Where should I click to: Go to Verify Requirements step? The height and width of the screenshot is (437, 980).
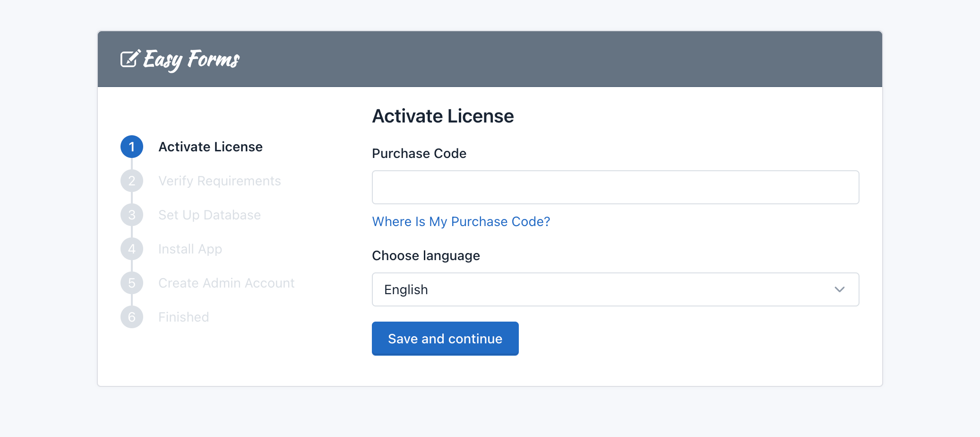pyautogui.click(x=220, y=181)
